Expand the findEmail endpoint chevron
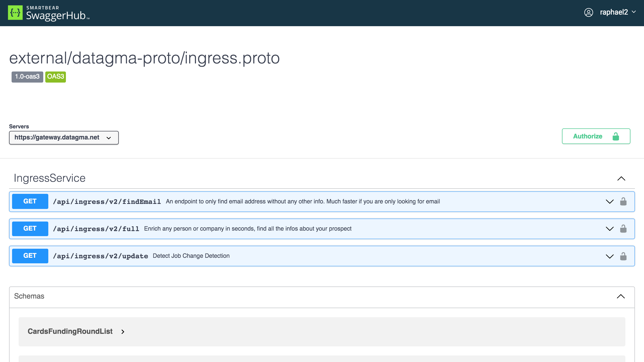 click(610, 202)
